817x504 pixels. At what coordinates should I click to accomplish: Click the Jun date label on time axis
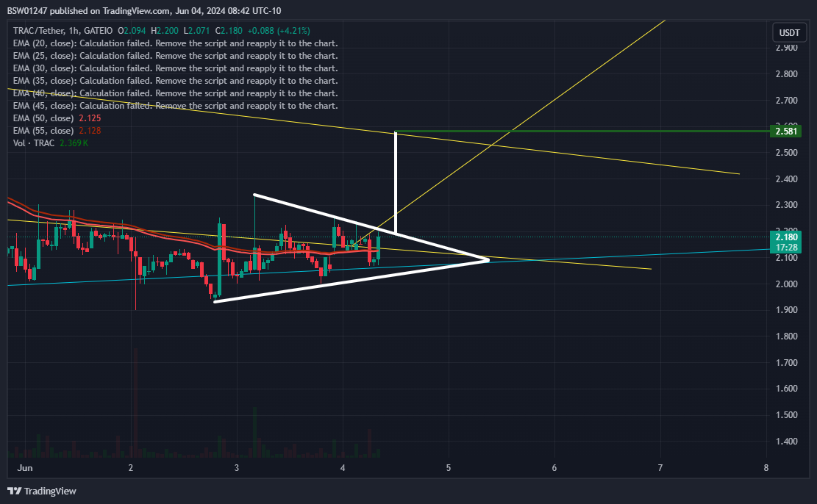[x=25, y=467]
